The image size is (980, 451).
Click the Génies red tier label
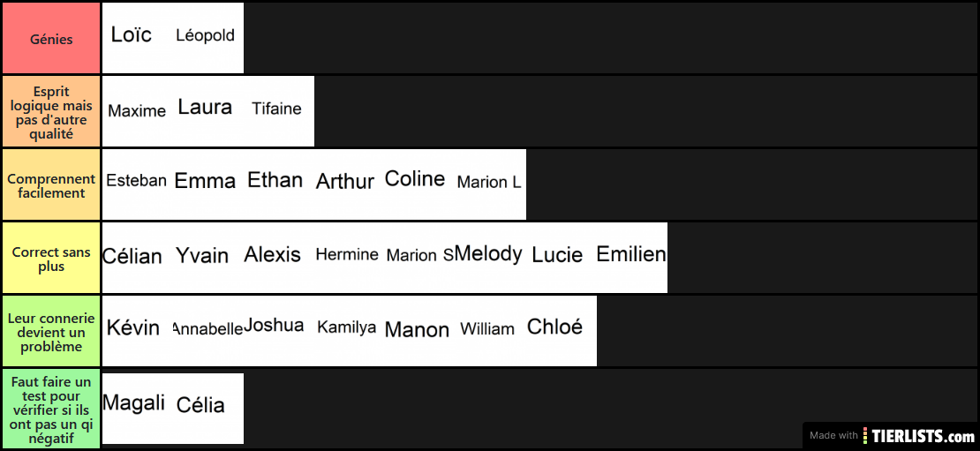coord(51,38)
